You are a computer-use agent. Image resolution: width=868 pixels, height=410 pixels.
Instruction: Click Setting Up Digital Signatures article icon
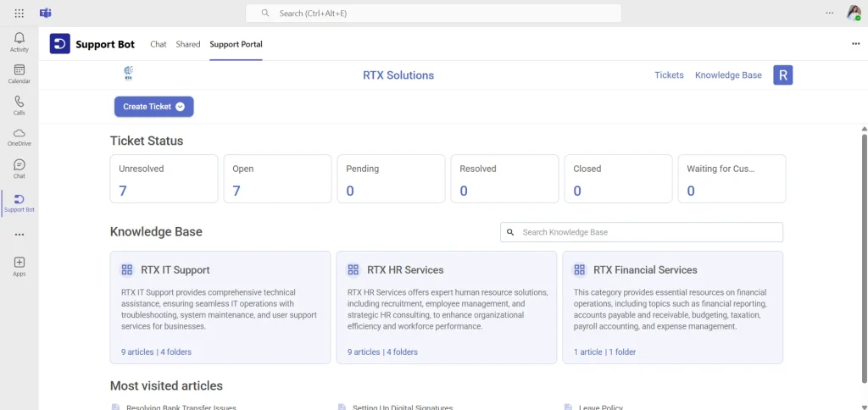click(342, 407)
